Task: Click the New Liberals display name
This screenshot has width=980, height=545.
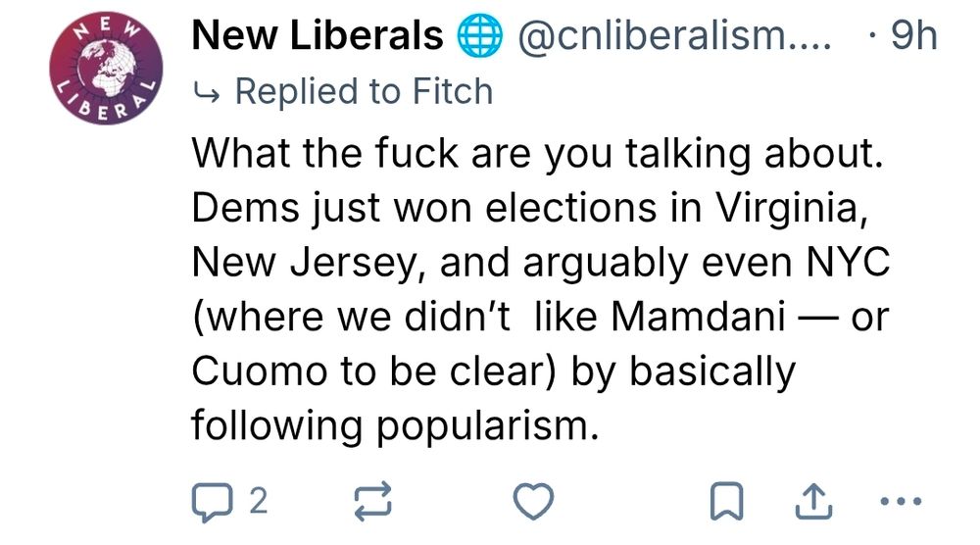Action: point(318,37)
